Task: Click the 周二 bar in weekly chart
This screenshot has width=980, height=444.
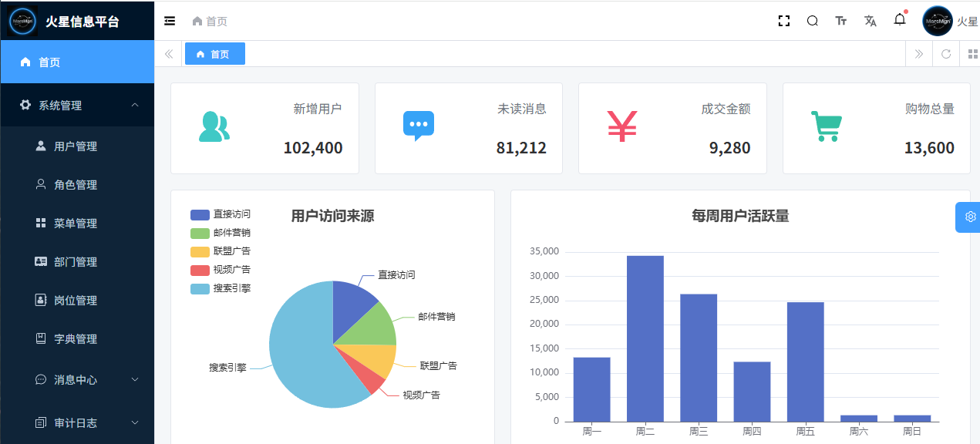Action: 645,338
